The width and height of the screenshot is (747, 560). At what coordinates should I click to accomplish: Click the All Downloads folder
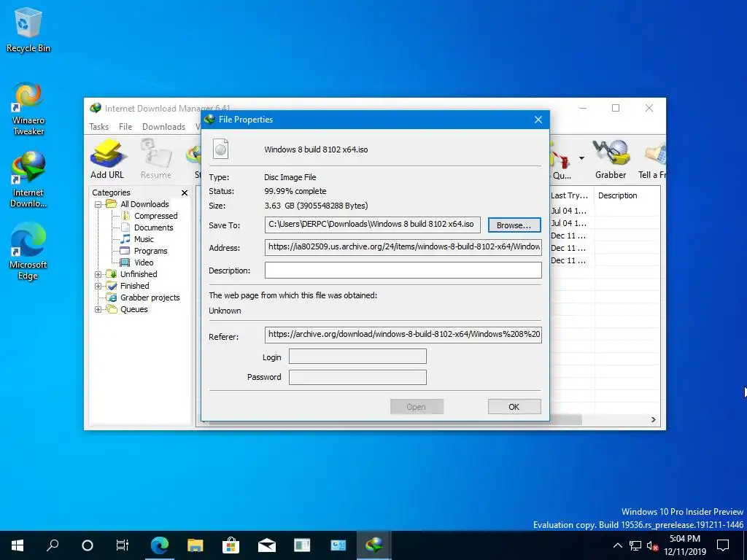coord(144,204)
